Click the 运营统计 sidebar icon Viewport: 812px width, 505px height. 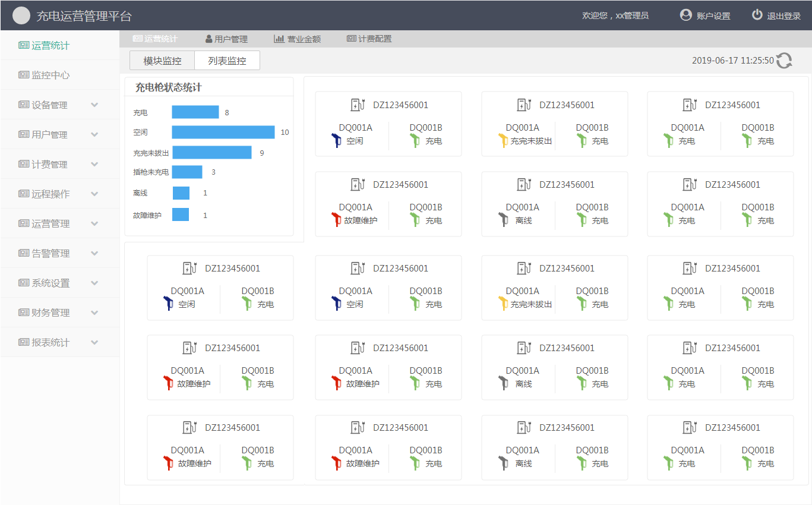[24, 45]
